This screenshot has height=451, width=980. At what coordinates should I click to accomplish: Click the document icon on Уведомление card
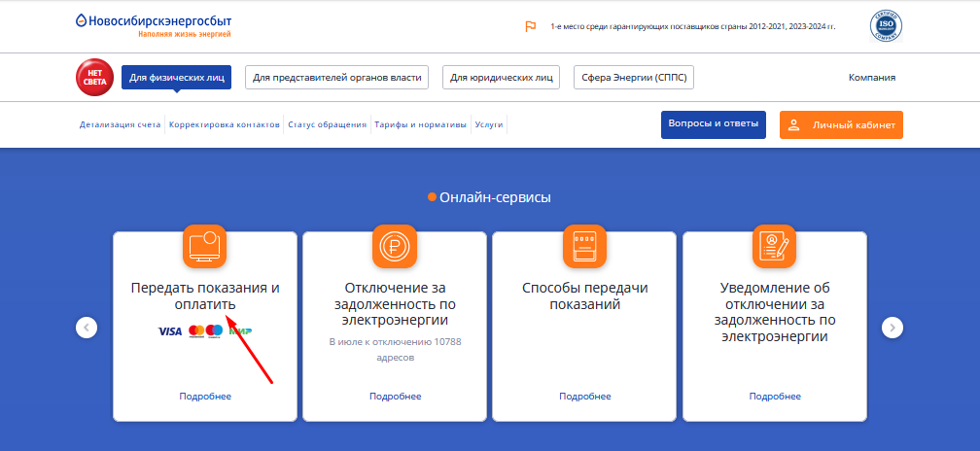(774, 246)
